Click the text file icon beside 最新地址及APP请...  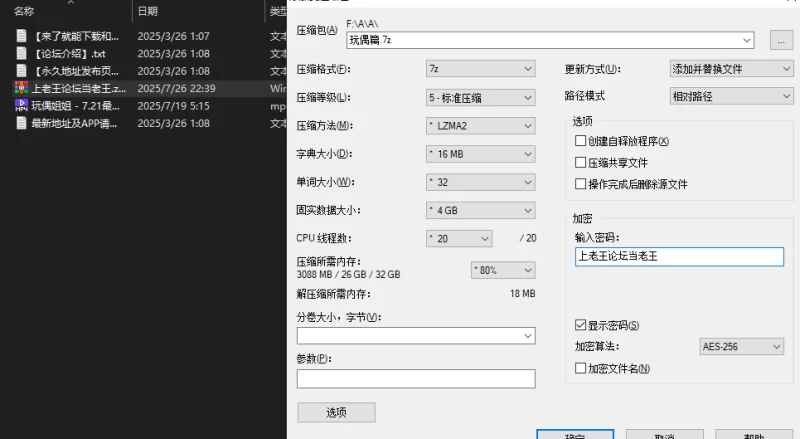click(x=21, y=123)
